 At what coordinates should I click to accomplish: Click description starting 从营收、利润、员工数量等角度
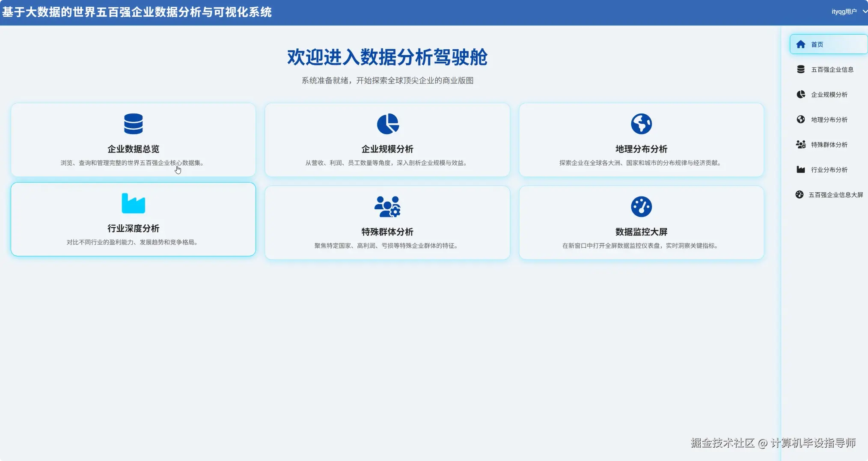[x=387, y=163]
